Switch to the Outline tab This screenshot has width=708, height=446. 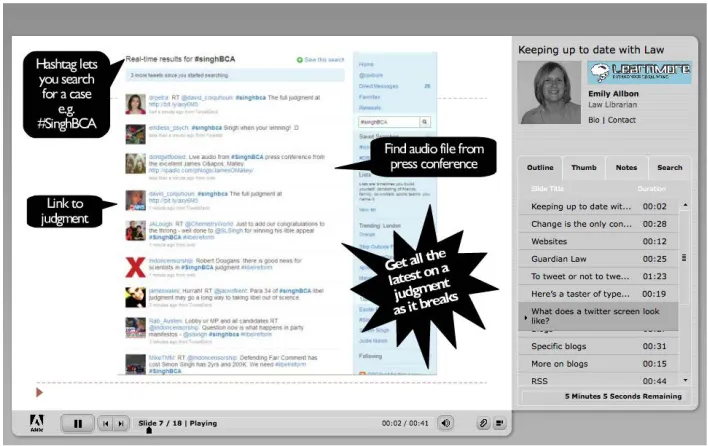click(x=540, y=167)
